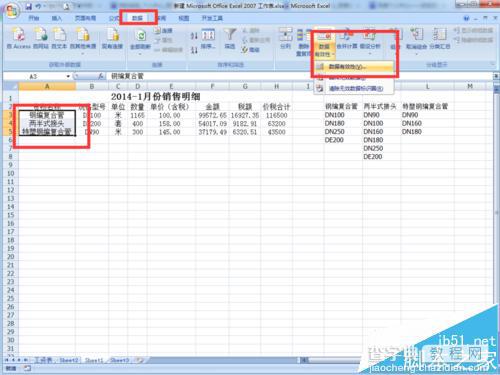Screen dimensions: 500x375
Task: Import data From Text (自文本)
Action: 59,39
